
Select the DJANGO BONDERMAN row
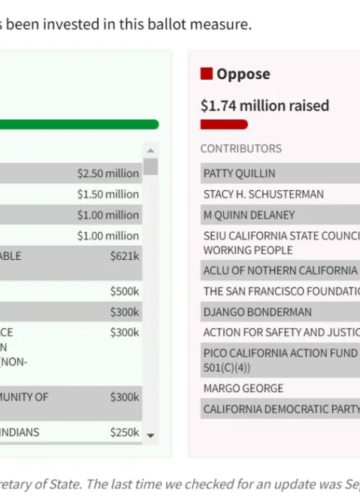(x=280, y=312)
